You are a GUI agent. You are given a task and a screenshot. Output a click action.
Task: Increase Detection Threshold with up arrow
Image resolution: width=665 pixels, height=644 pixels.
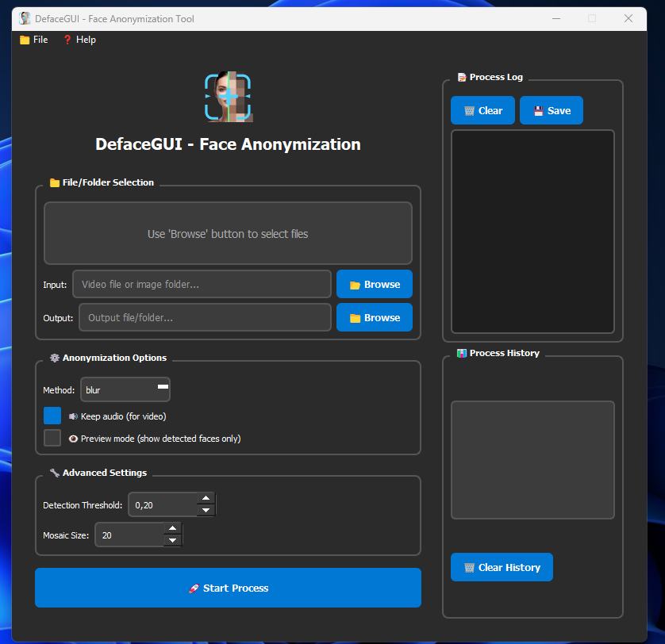coord(206,499)
